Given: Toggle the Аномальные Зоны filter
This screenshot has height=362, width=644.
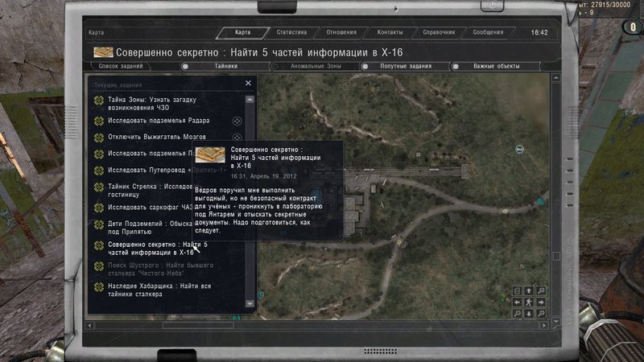Looking at the screenshot, I should [x=311, y=67].
